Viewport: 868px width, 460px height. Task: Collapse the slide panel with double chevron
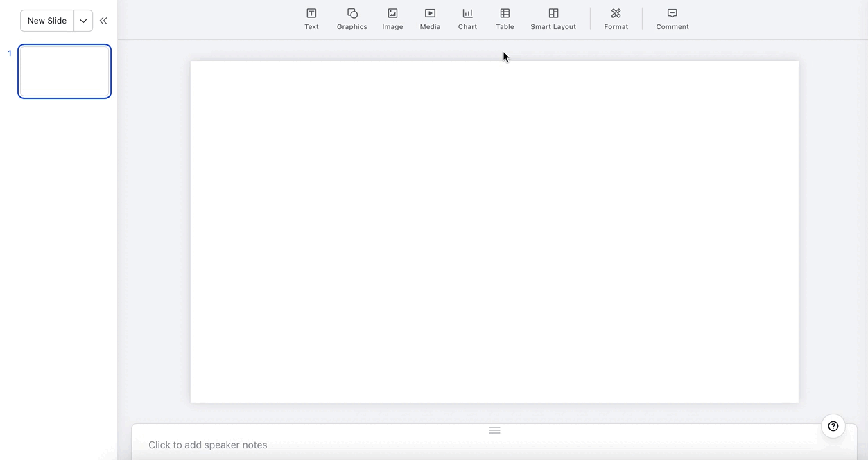(x=103, y=21)
